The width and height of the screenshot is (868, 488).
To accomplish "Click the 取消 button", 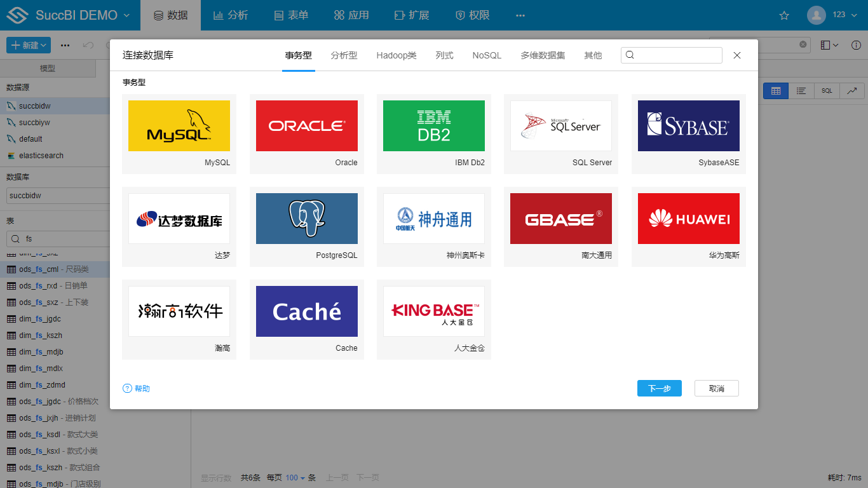I will point(716,388).
